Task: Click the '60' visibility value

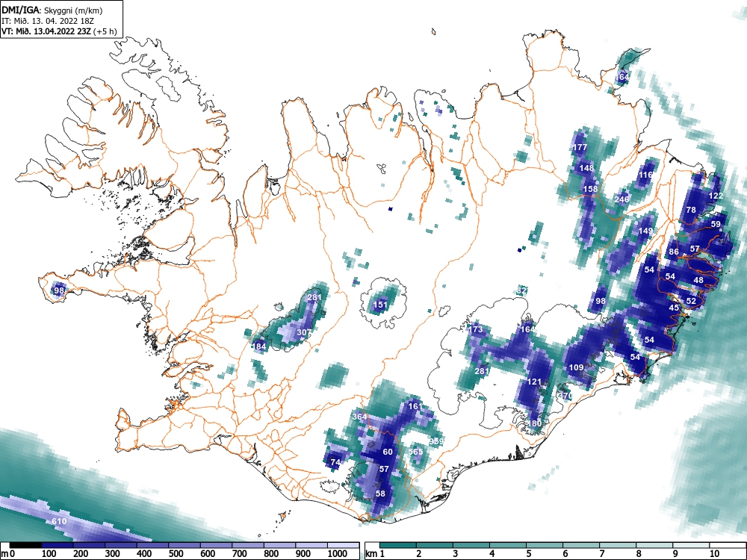Action: [388, 452]
